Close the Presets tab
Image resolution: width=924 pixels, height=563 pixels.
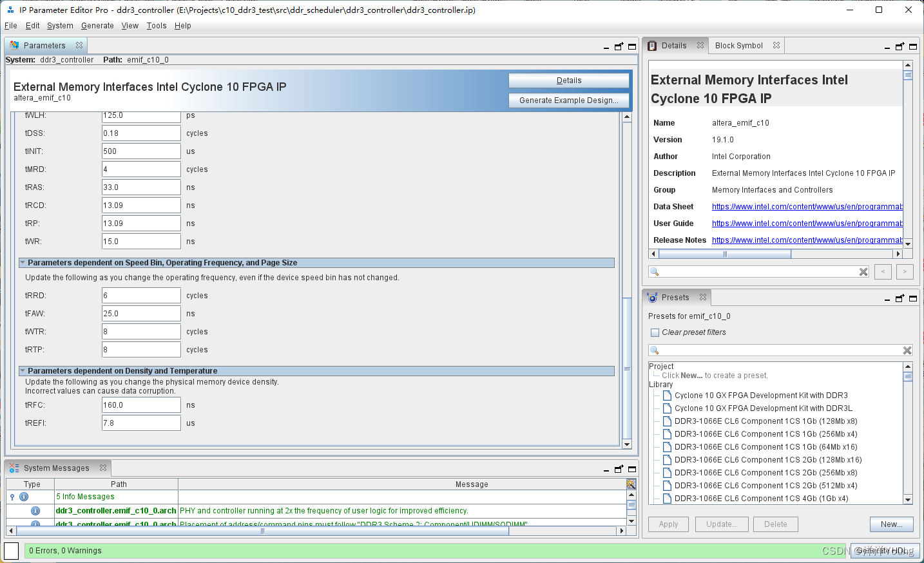(703, 297)
